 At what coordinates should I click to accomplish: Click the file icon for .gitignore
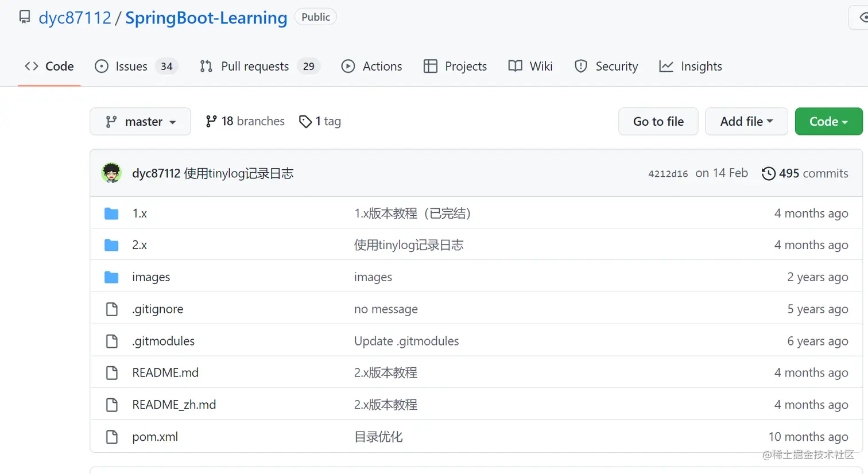[x=112, y=309]
